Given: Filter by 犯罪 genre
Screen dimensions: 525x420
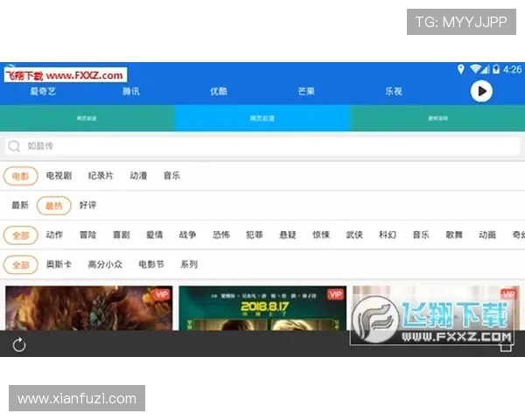Looking at the screenshot, I should (255, 234).
